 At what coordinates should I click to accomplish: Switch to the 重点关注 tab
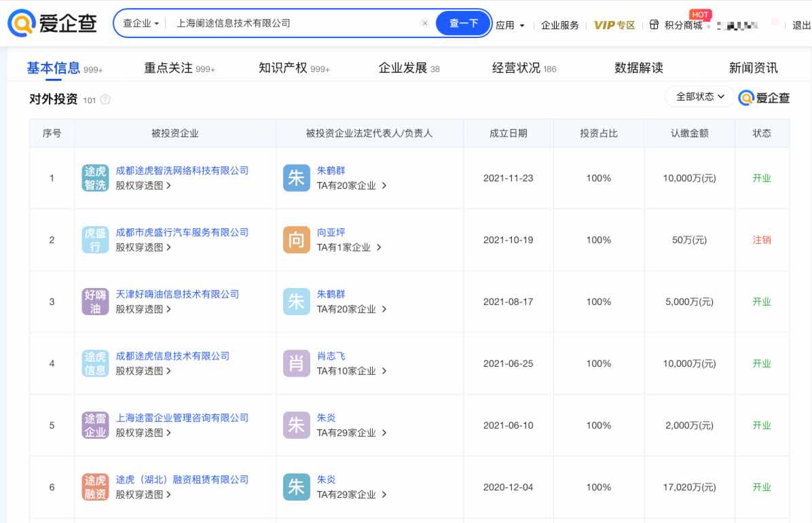pos(179,68)
